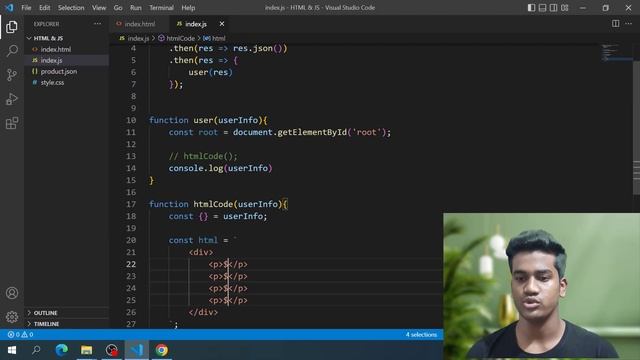Open Explorer Views and More Actions ellipsis

98,24
